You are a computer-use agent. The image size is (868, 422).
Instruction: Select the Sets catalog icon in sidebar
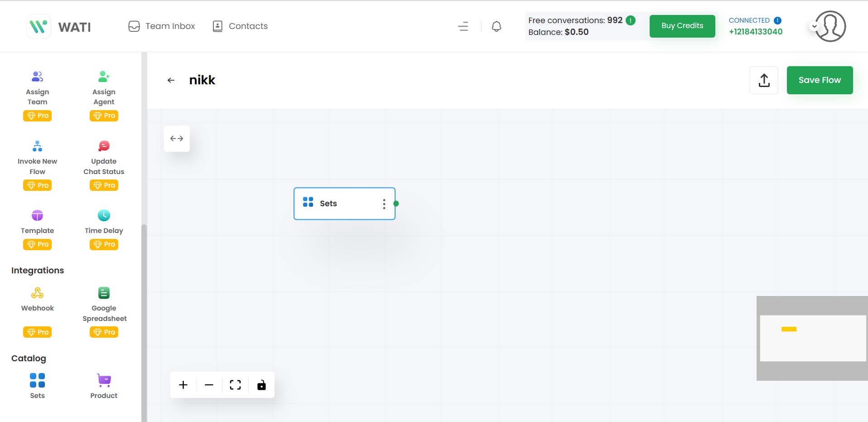tap(37, 380)
